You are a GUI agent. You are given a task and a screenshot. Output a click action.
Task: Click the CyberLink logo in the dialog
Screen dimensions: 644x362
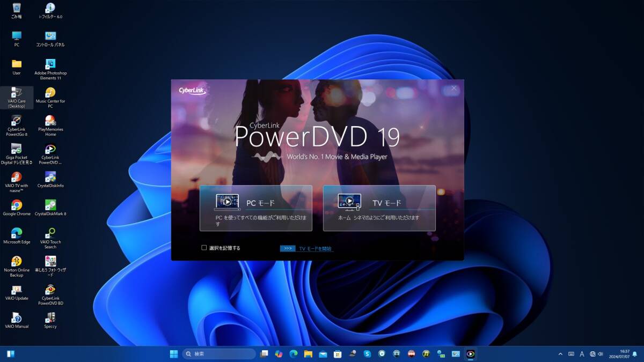pyautogui.click(x=192, y=91)
